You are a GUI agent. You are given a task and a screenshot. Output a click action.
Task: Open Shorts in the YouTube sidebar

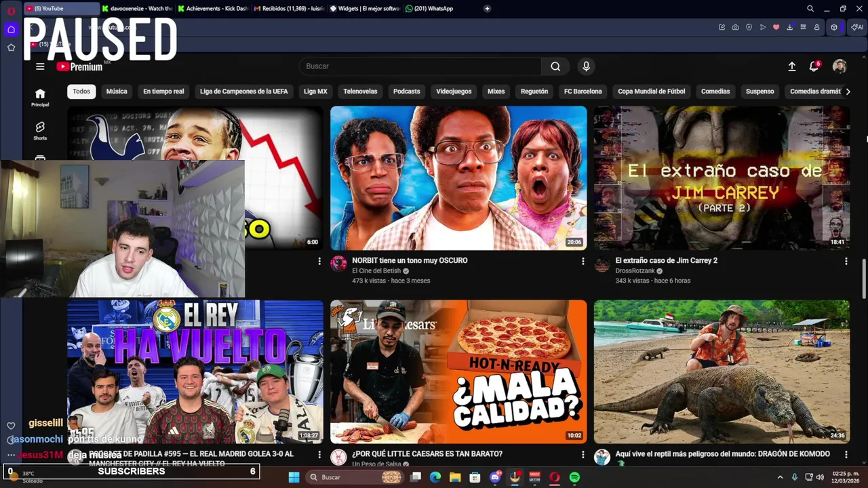click(x=40, y=131)
